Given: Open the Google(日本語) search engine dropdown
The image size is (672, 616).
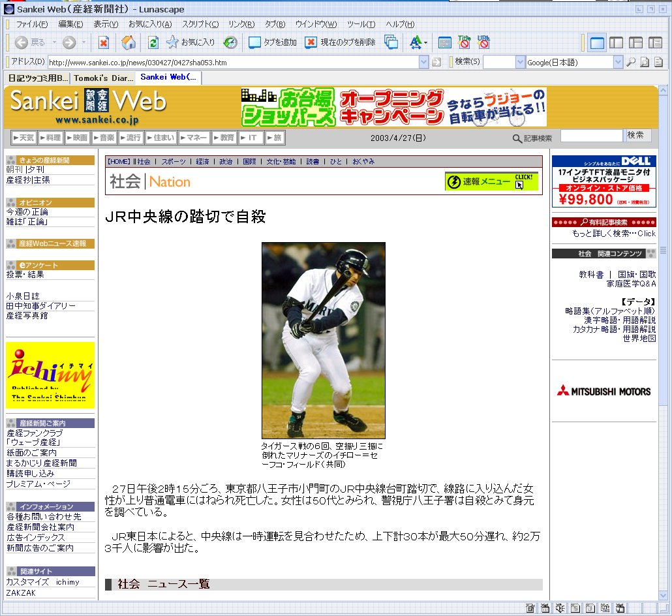Looking at the screenshot, I should (x=618, y=62).
